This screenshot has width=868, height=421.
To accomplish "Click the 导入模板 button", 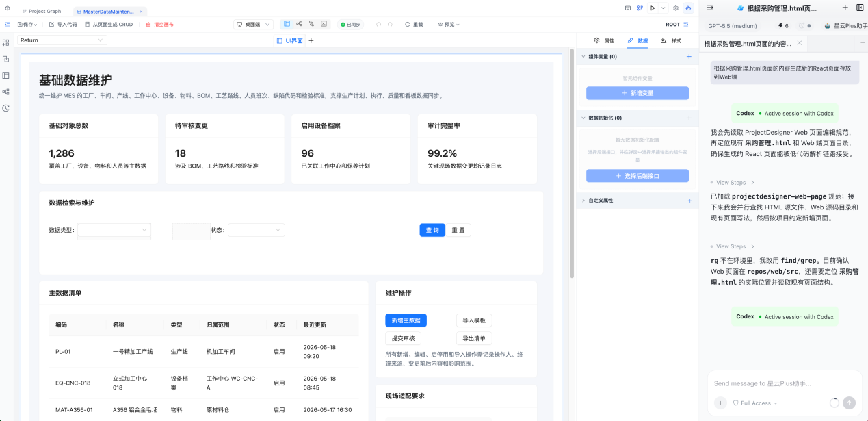I will pos(474,320).
